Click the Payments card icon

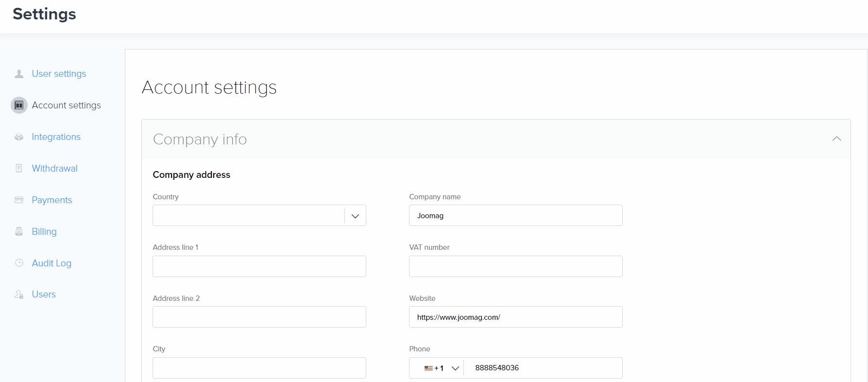pos(19,200)
